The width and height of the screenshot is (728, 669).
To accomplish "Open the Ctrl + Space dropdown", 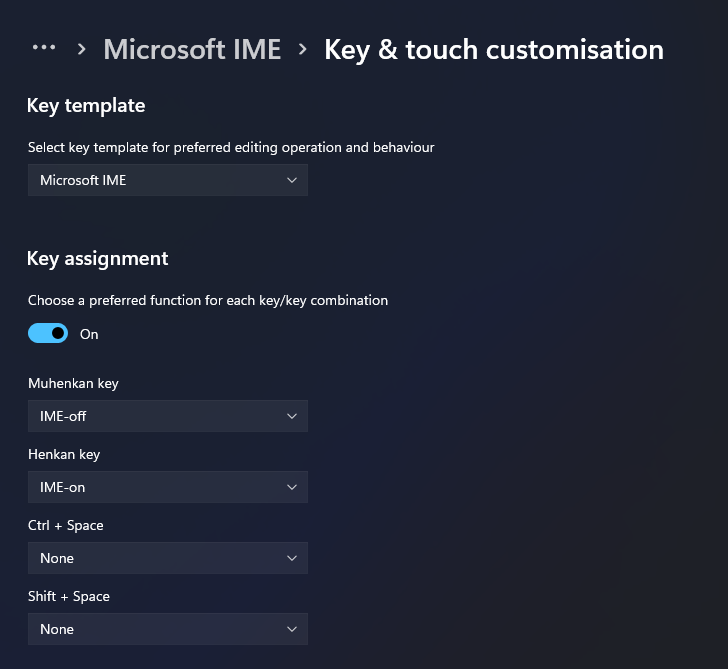I will click(x=168, y=558).
